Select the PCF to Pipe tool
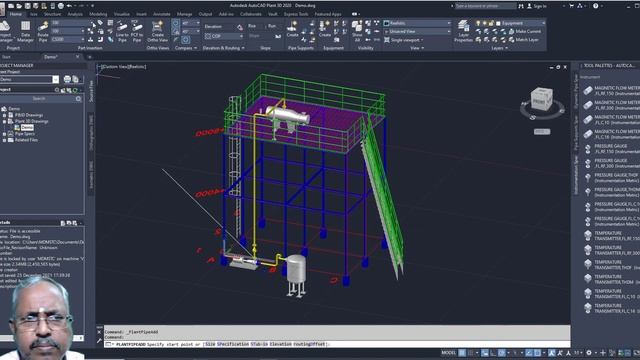The height and width of the screenshot is (360, 640). [x=137, y=31]
